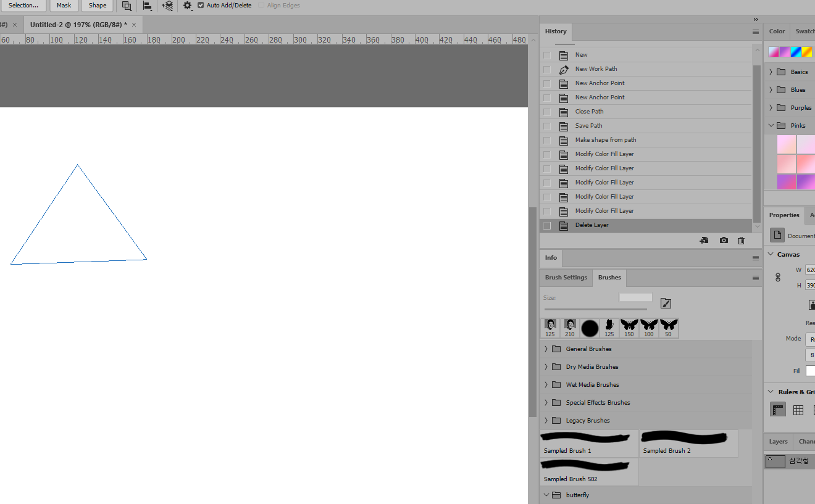815x504 pixels.
Task: Switch to the Untitled-2 document tab
Action: coord(78,25)
